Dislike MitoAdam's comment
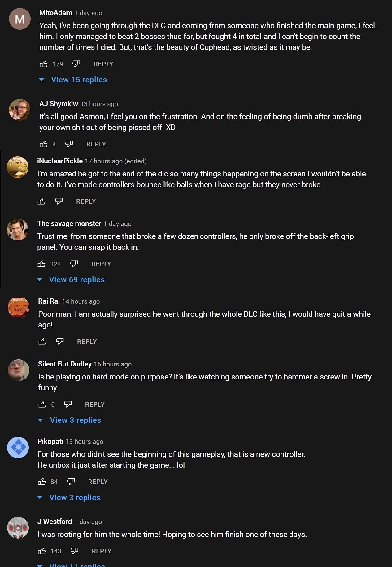392x567 pixels. tap(76, 64)
